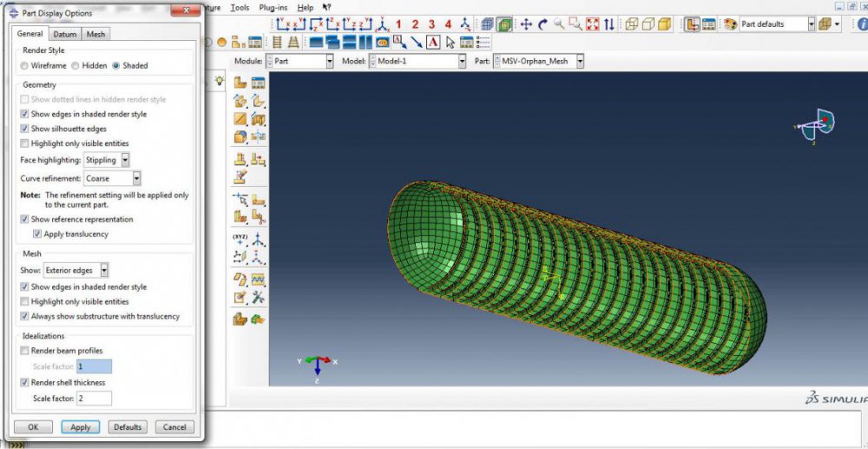Toggle Apply translucency checkbox
The height and width of the screenshot is (449, 868).
pos(37,234)
